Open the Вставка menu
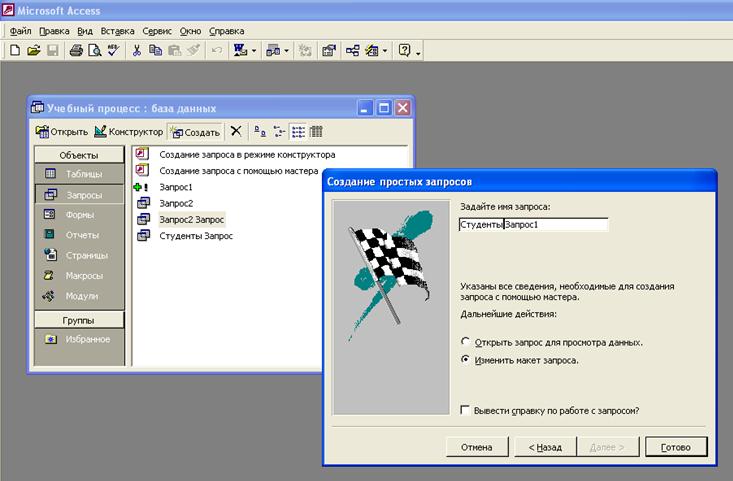This screenshot has width=733, height=481. coord(117,31)
